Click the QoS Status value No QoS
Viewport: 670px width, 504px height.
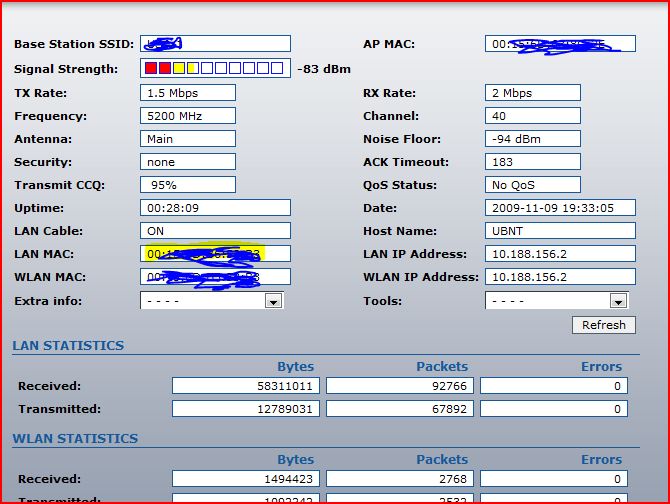532,185
